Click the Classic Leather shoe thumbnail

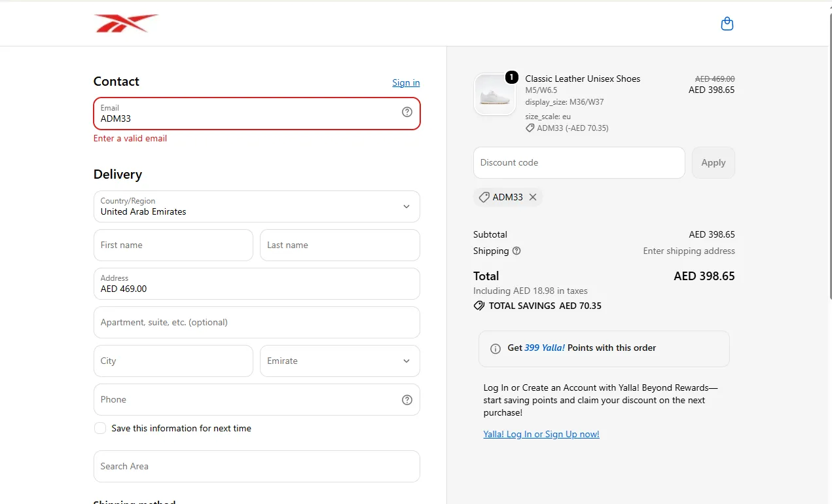click(x=495, y=95)
